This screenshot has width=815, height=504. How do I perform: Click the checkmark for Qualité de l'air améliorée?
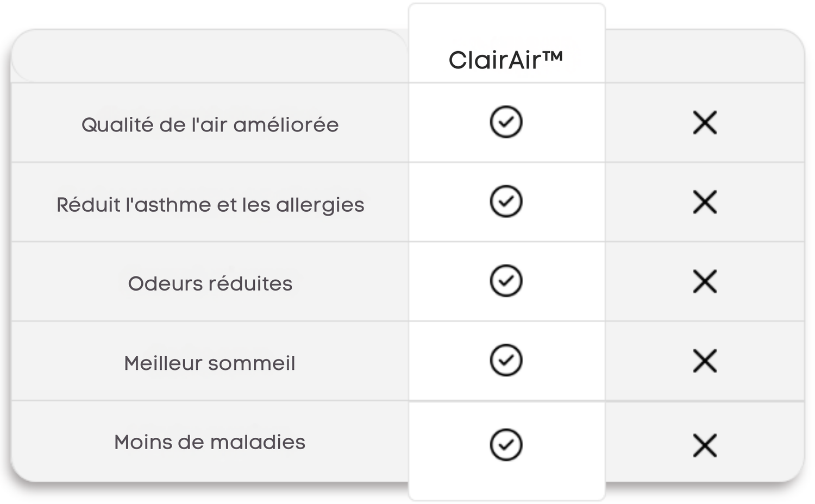coord(506,122)
